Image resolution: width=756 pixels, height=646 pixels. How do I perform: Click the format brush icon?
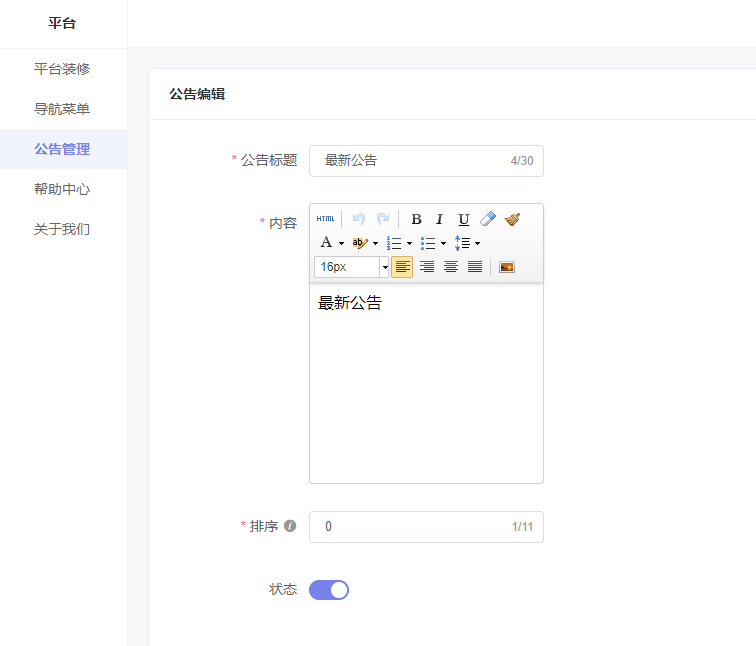coord(512,219)
